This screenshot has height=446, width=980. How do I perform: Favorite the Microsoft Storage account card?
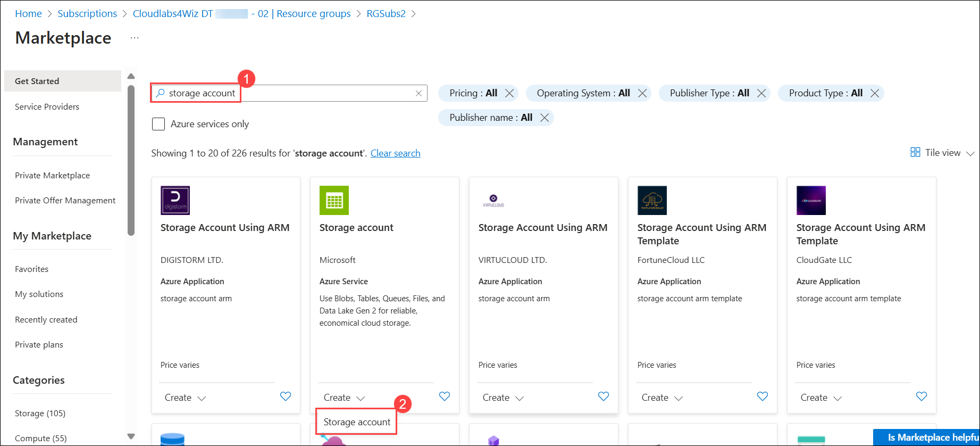(445, 397)
